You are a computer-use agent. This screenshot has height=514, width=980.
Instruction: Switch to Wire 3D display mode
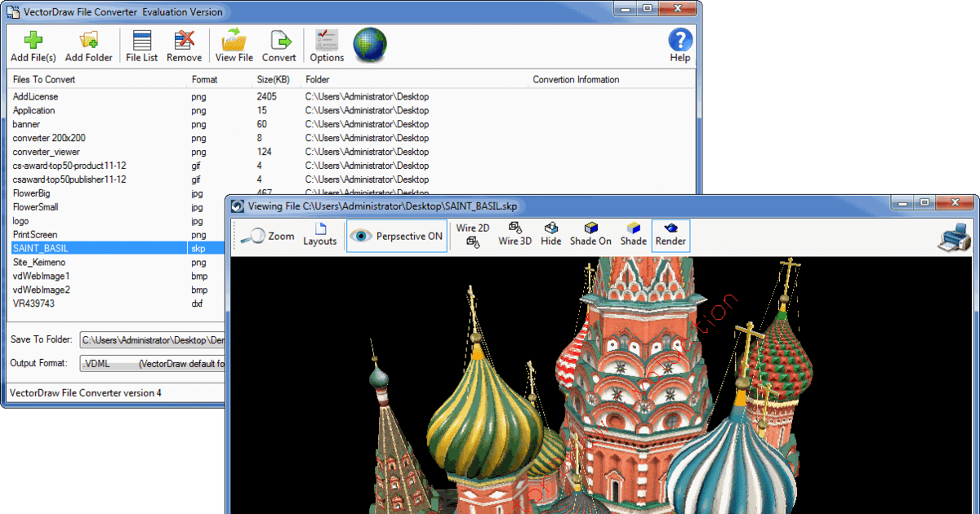(514, 235)
